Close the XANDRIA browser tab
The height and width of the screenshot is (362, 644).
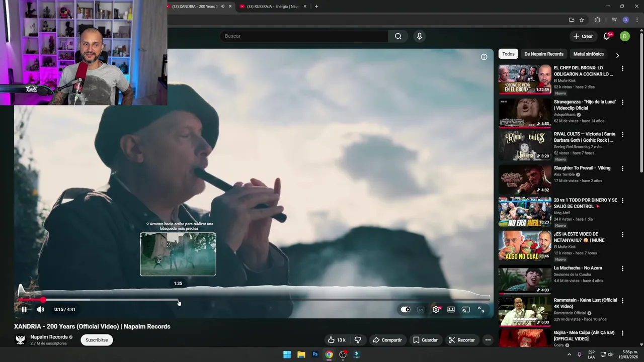[230, 7]
